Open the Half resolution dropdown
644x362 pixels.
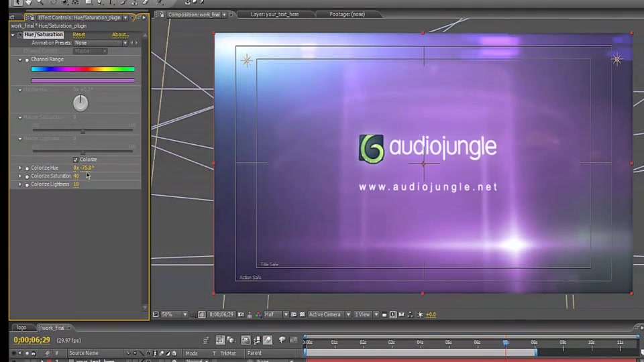click(276, 314)
